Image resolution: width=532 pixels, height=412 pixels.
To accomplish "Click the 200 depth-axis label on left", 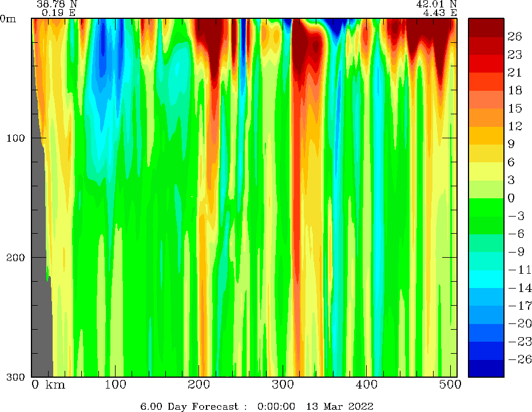I will click(16, 258).
